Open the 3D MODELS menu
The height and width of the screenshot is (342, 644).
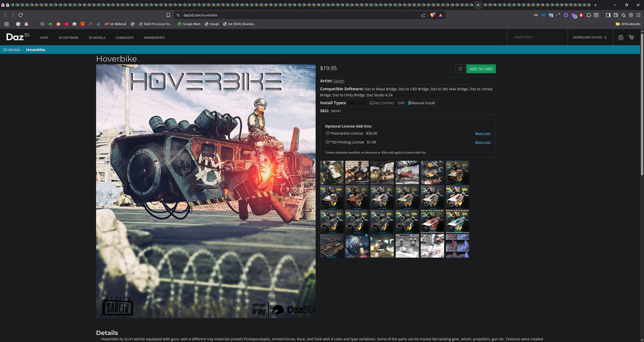click(97, 38)
